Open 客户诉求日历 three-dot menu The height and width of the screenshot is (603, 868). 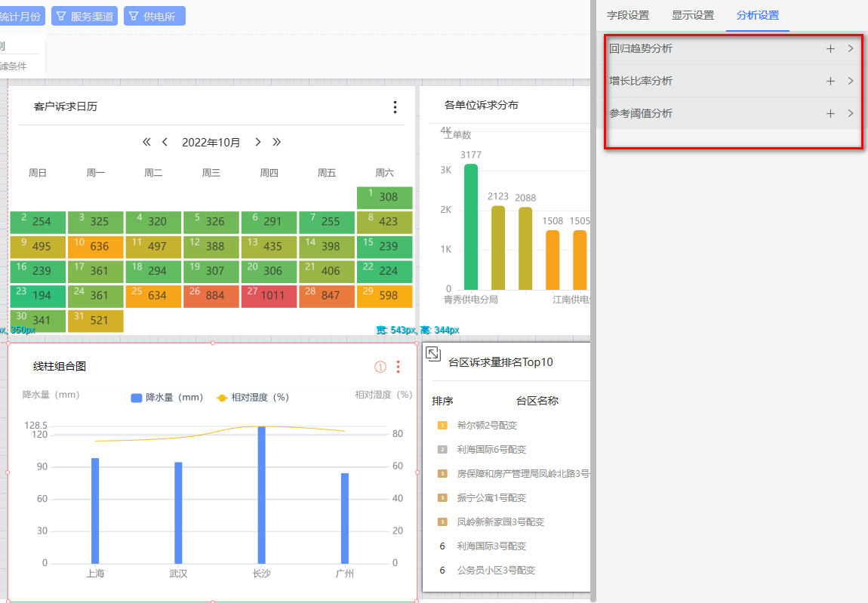pyautogui.click(x=395, y=107)
